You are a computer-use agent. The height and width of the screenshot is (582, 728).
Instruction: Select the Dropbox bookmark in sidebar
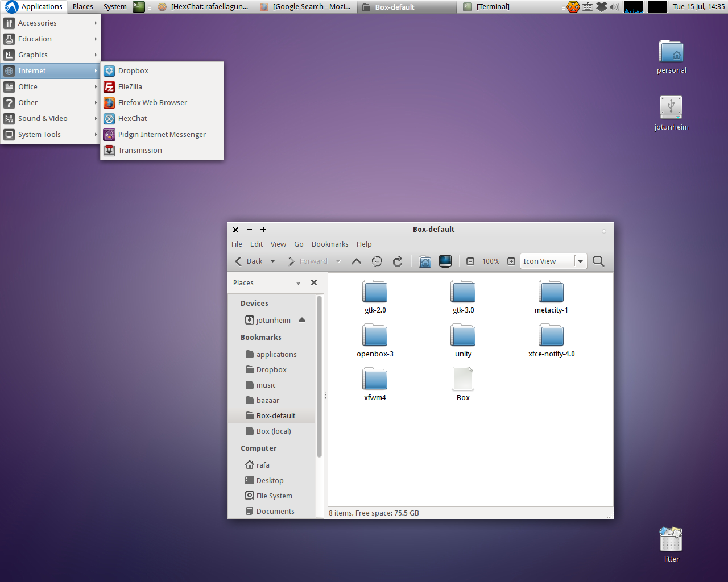click(271, 370)
